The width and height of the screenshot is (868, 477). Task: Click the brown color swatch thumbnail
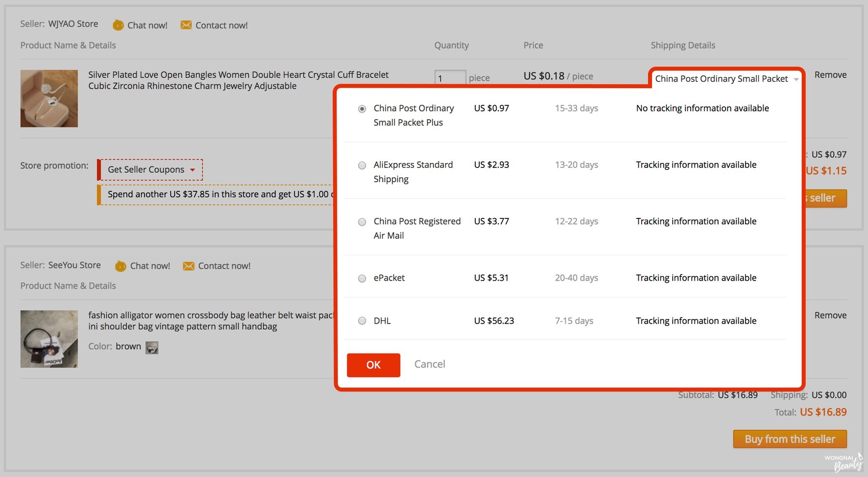coord(152,348)
